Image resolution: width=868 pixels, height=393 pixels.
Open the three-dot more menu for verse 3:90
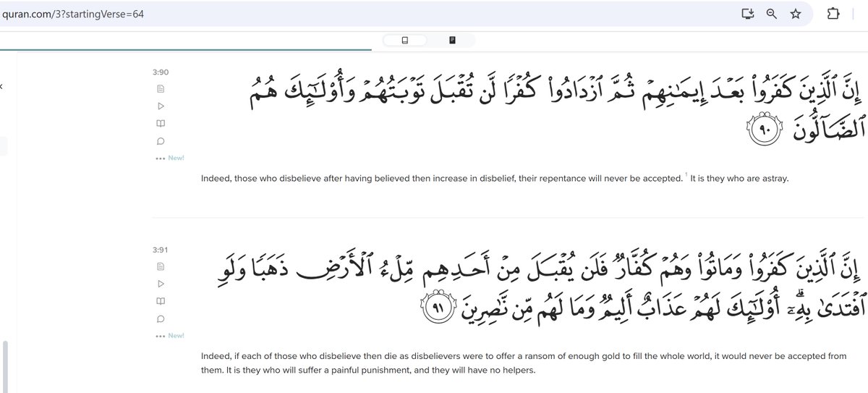coord(160,159)
